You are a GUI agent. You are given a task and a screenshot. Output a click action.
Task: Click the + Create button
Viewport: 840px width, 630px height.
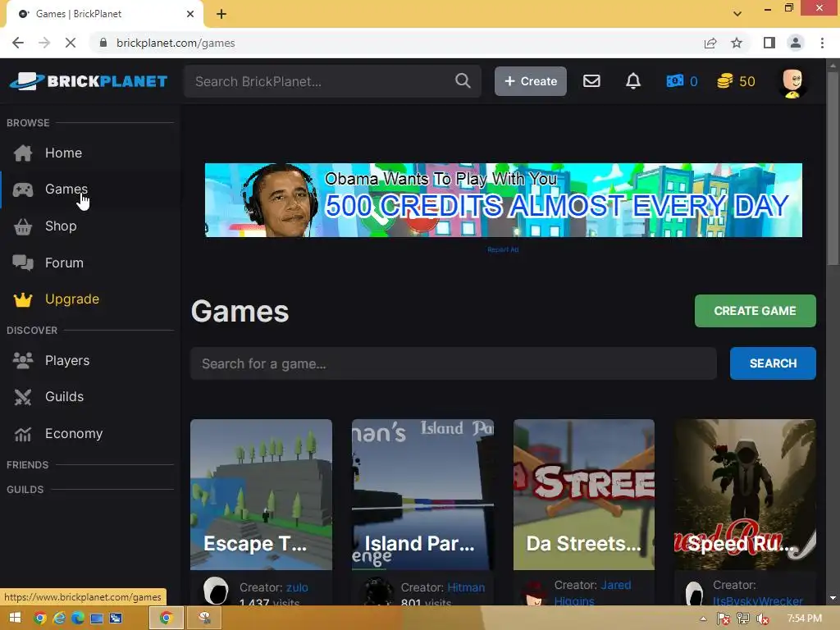point(531,81)
